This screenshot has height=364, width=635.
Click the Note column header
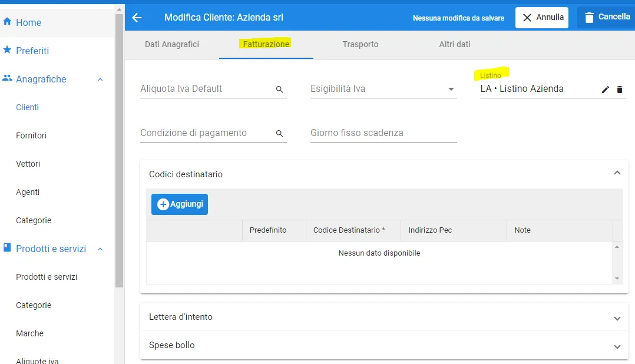click(560, 230)
